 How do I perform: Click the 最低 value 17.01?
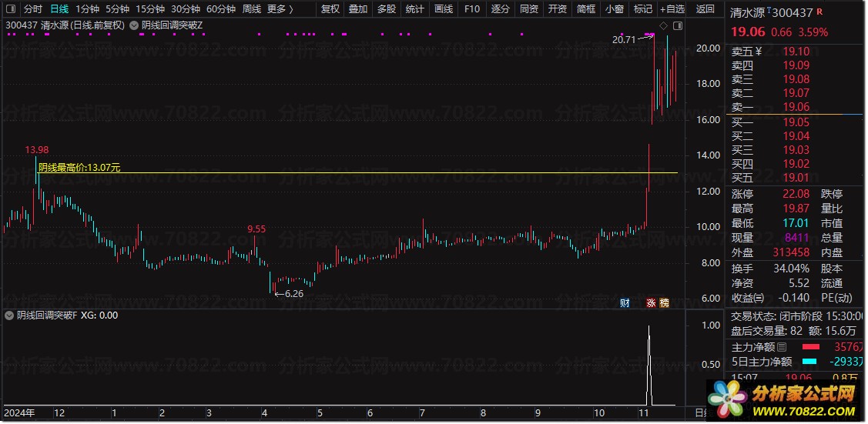(x=796, y=223)
